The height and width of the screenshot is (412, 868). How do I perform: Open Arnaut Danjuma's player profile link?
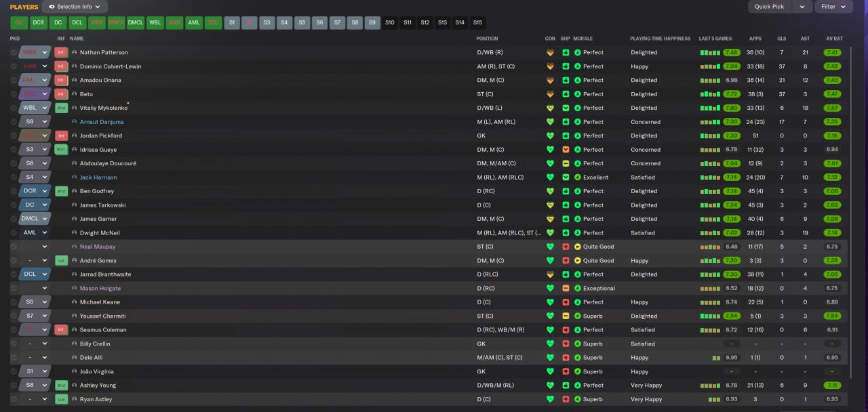(102, 122)
